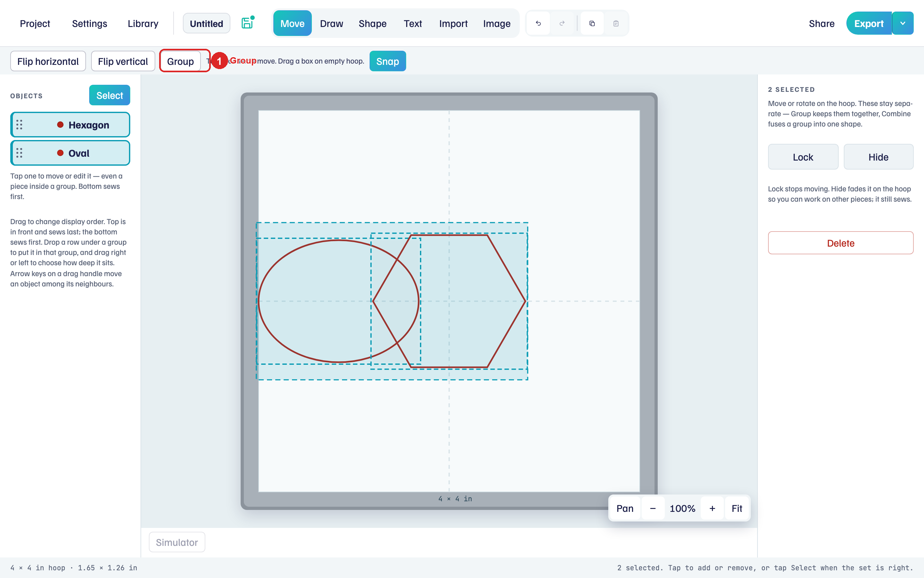Switch to the Image tool

click(x=497, y=23)
